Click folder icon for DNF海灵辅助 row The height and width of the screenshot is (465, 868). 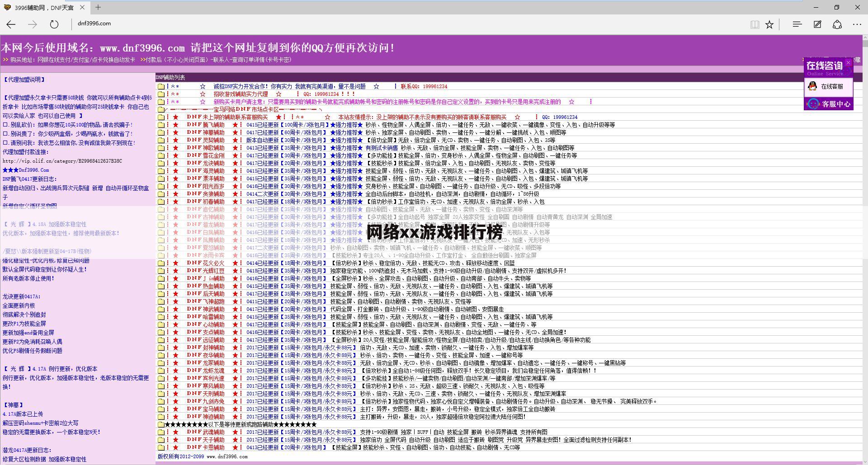click(x=161, y=171)
